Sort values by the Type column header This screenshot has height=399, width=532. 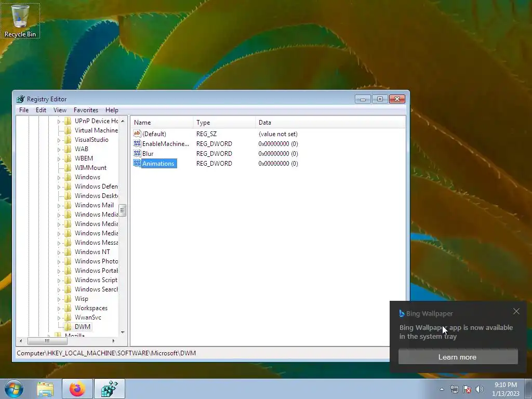pos(224,123)
